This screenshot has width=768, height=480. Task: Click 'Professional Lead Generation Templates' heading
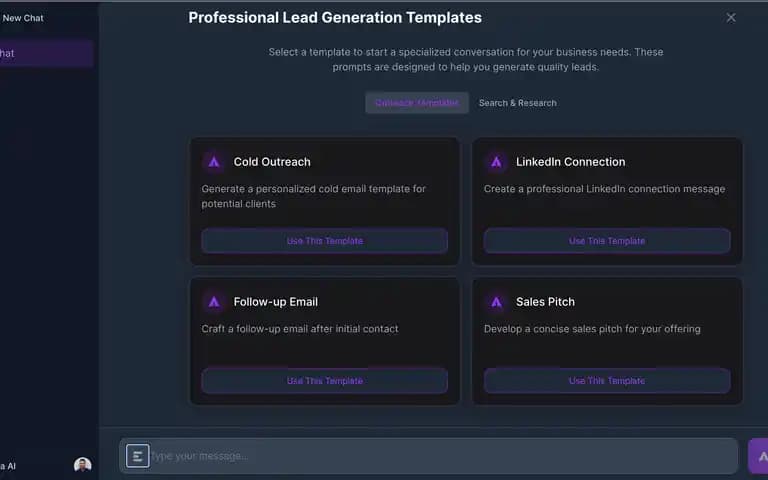point(335,18)
